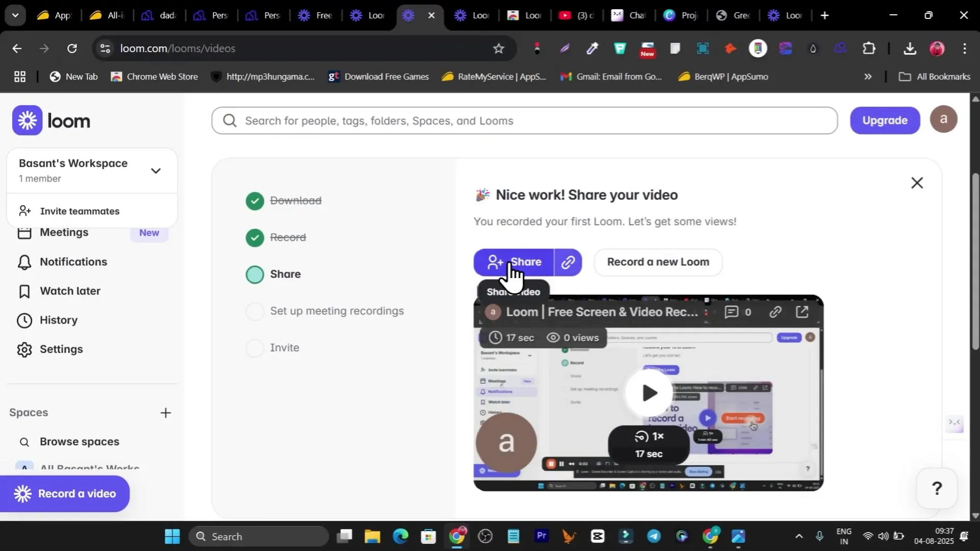Expand hidden bookmarks chevron in bookmarks bar
The height and width of the screenshot is (551, 980).
point(868,77)
